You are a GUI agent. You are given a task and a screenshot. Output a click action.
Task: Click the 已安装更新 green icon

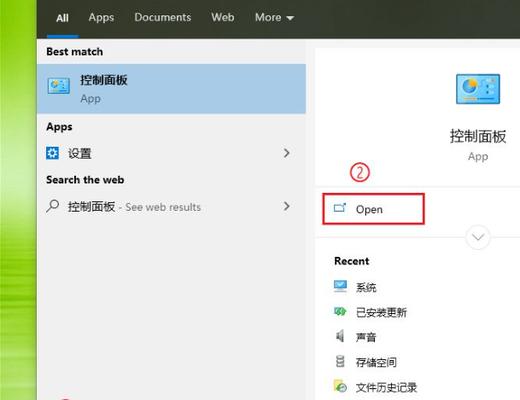coord(340,312)
